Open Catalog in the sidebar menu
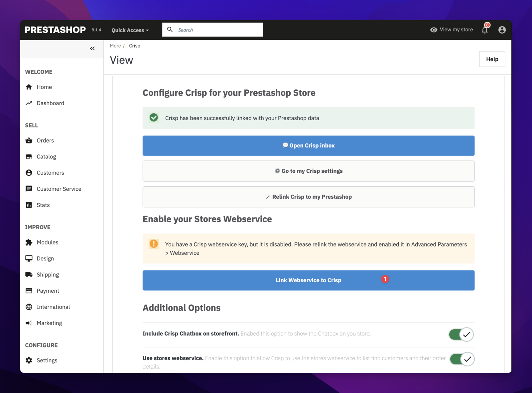The width and height of the screenshot is (532, 393). [46, 156]
